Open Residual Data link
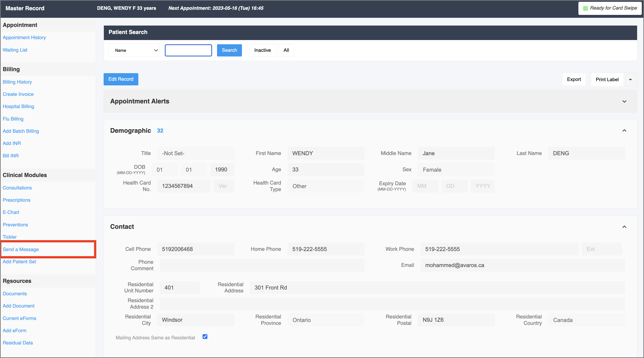Screen dimensions: 644x358 (x=18, y=343)
